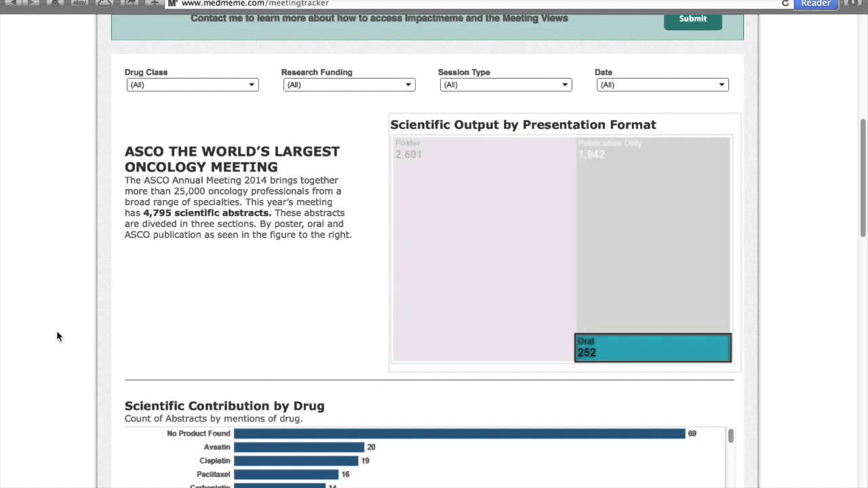Select the Publication Only treemap tile
This screenshot has height=488, width=868.
[653, 235]
